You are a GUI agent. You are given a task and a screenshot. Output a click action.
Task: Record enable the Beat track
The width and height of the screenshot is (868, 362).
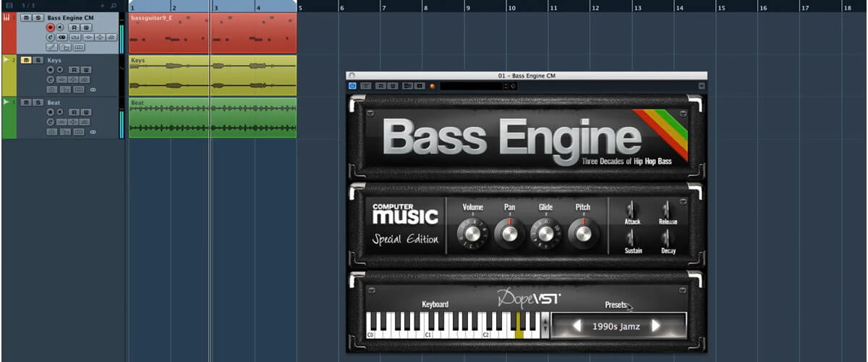tap(50, 112)
